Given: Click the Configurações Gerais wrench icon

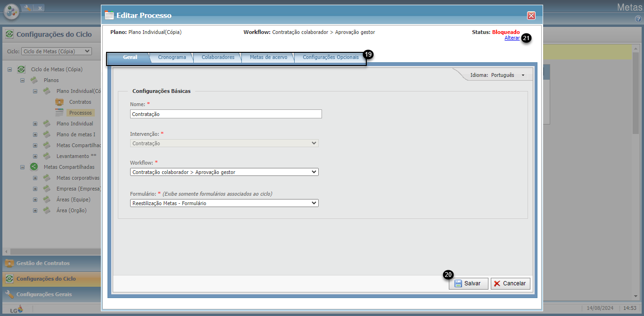Looking at the screenshot, I should [x=9, y=294].
